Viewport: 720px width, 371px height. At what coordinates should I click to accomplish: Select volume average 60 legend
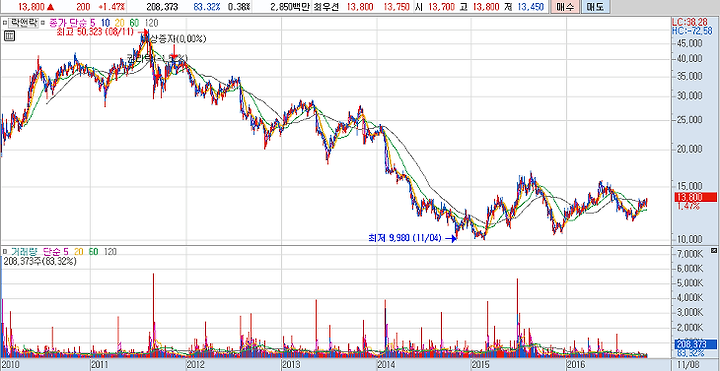[x=93, y=251]
